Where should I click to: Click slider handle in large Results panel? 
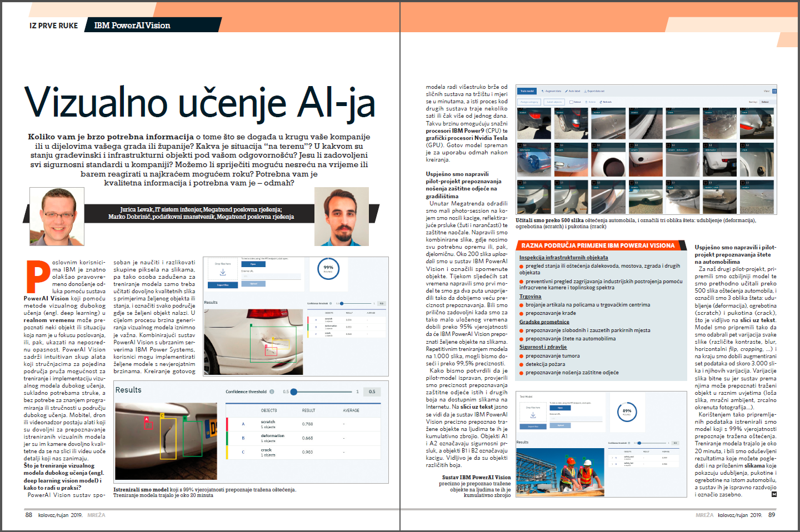[x=294, y=392]
